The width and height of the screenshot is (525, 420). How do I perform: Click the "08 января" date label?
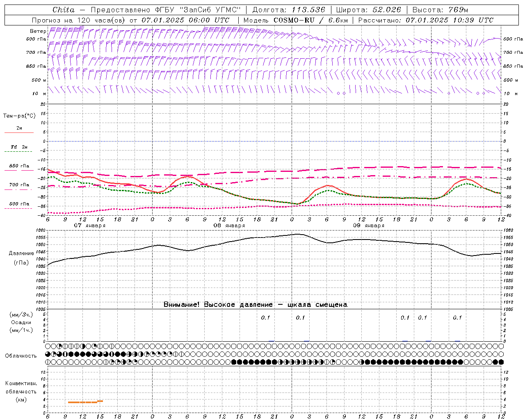point(229,226)
